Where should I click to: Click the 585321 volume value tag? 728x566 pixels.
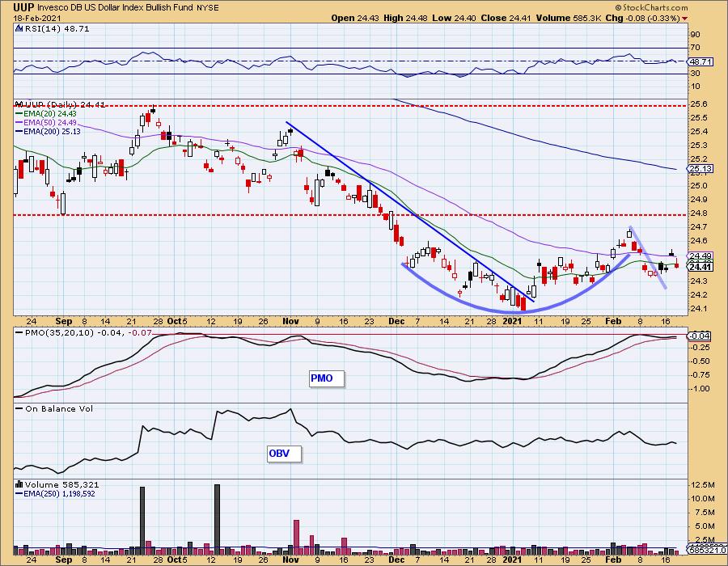coord(707,550)
